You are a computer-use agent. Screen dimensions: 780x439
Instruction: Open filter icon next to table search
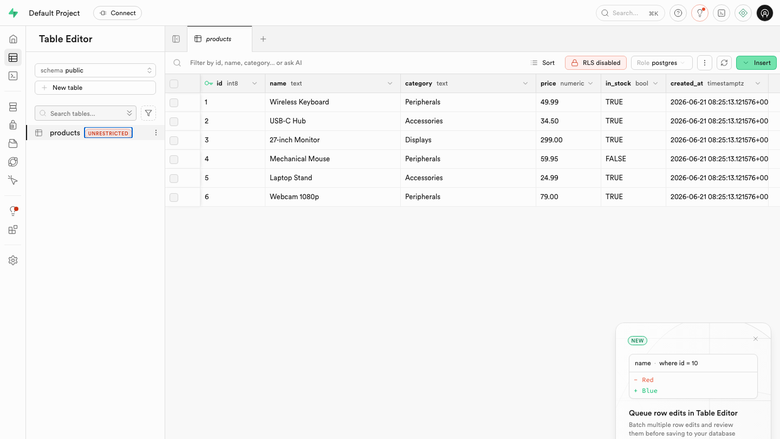tap(148, 113)
